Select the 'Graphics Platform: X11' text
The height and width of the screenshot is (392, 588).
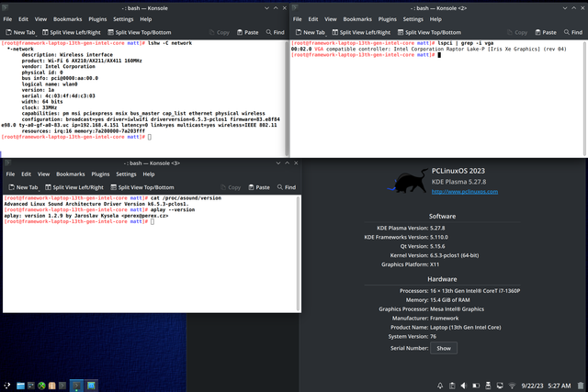[x=411, y=264]
